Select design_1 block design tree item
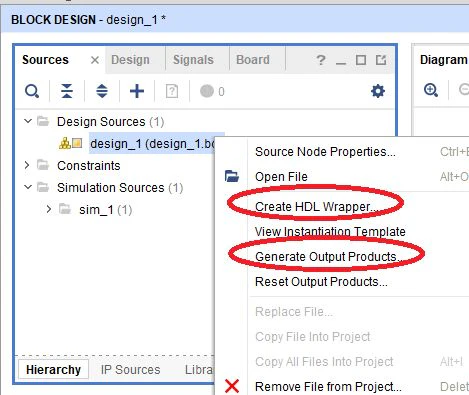This screenshot has height=395, width=469. coord(152,144)
